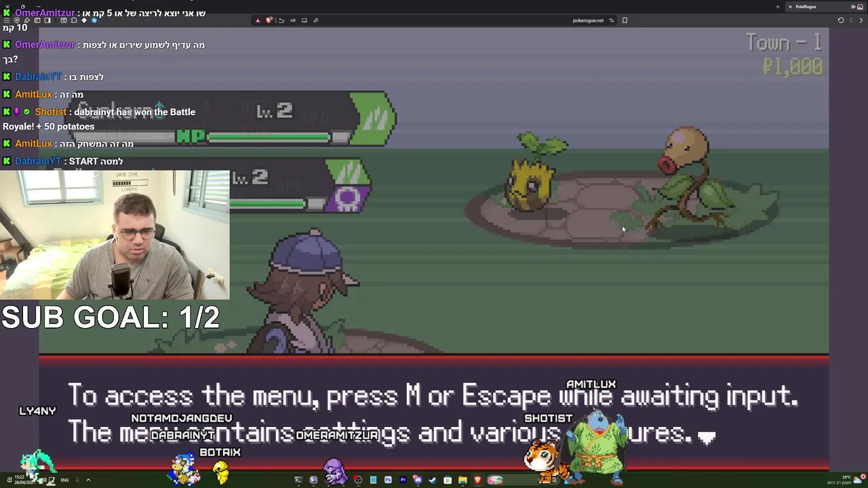Click the ENG language indicator
The image size is (868, 488).
(64, 480)
